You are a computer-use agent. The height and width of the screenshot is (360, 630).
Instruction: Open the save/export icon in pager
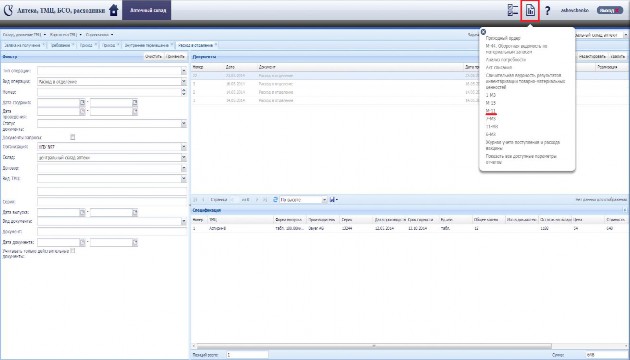[x=333, y=199]
